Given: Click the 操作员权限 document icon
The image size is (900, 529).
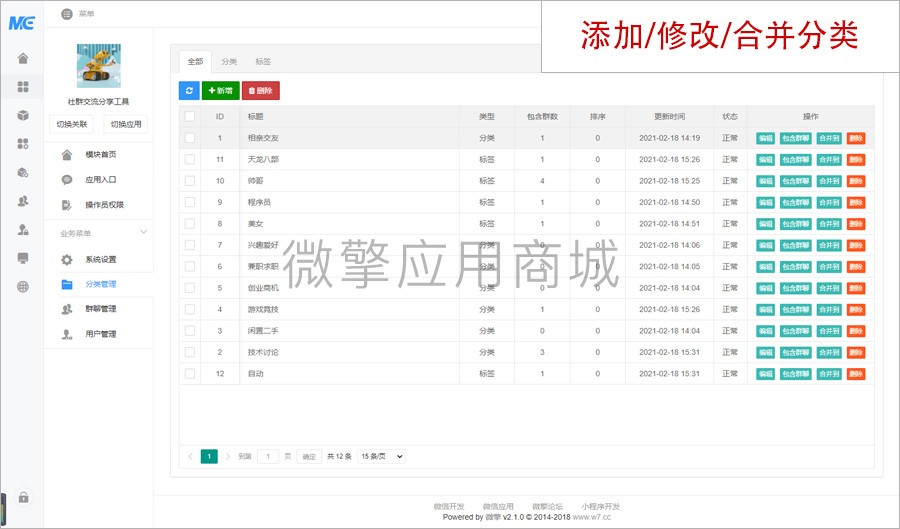Looking at the screenshot, I should [x=67, y=205].
